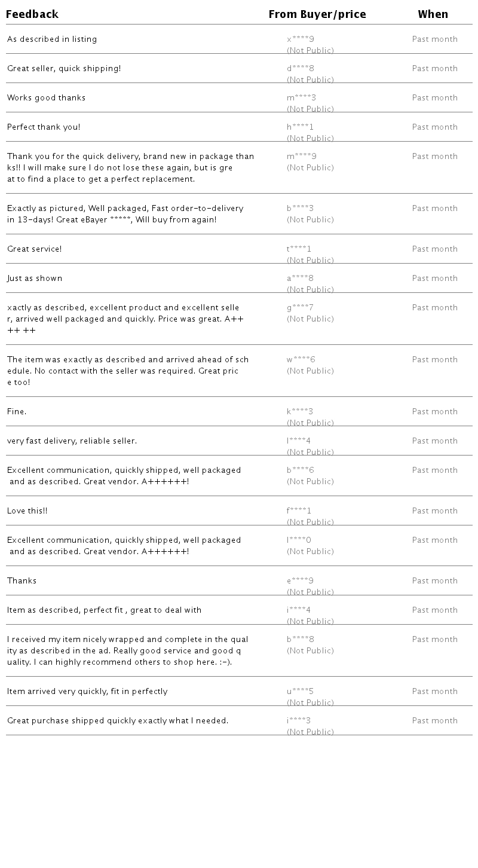Click buyer e****9 username

[301, 581]
